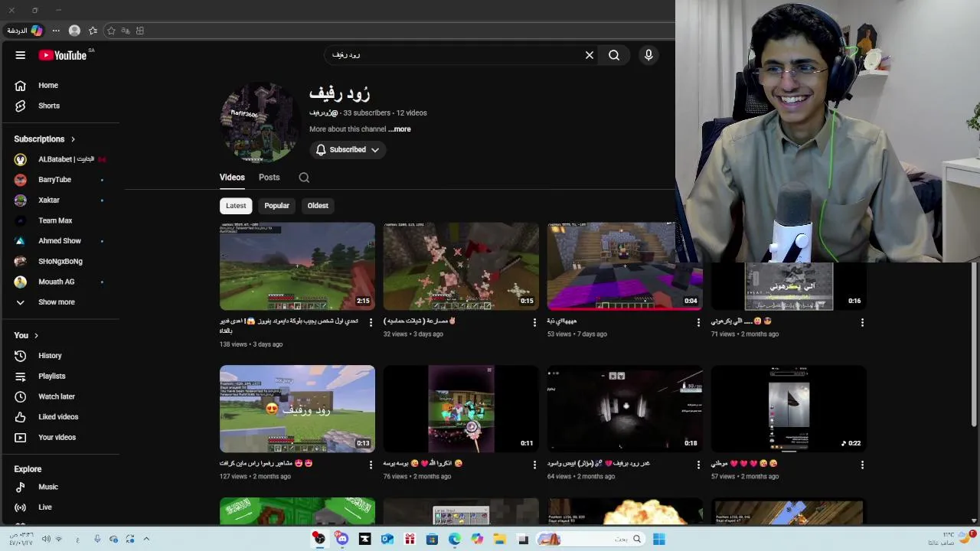The height and width of the screenshot is (551, 980).
Task: Clear the search box with the X
Action: coord(590,55)
